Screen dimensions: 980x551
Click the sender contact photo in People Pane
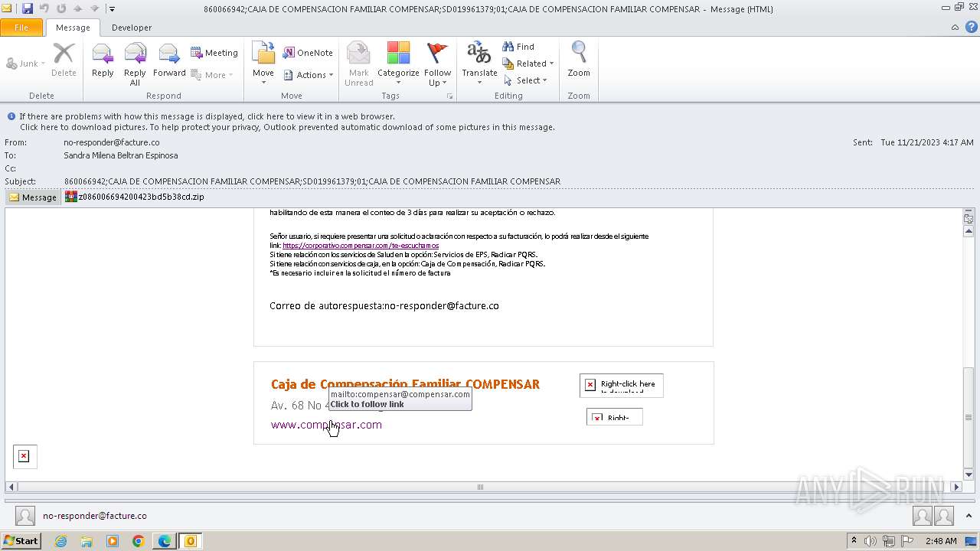click(x=25, y=516)
